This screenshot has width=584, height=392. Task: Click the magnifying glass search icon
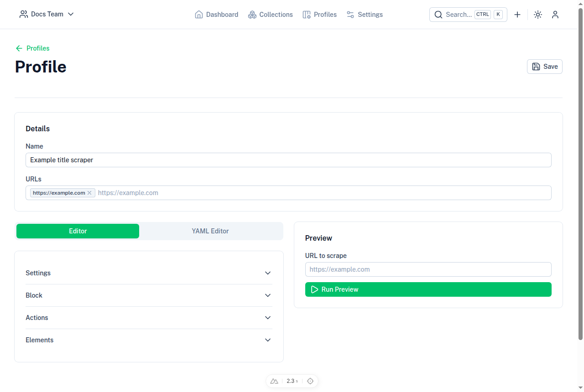coord(438,15)
